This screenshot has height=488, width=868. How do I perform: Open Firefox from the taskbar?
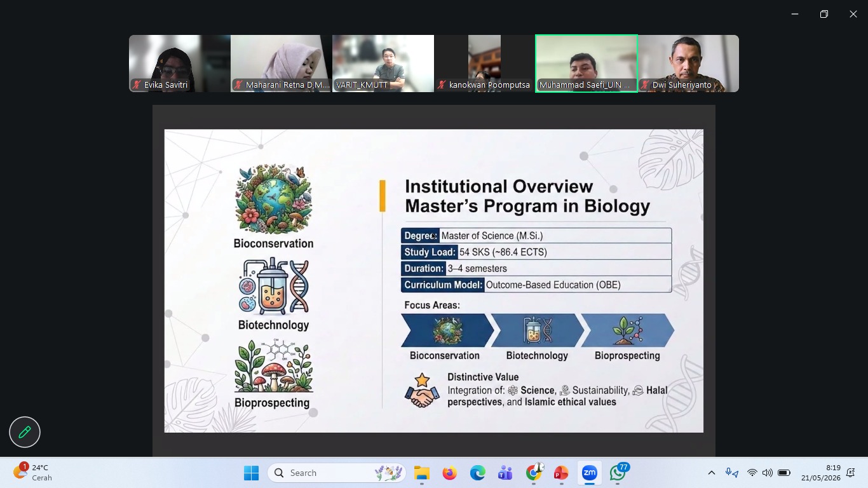coord(449,473)
